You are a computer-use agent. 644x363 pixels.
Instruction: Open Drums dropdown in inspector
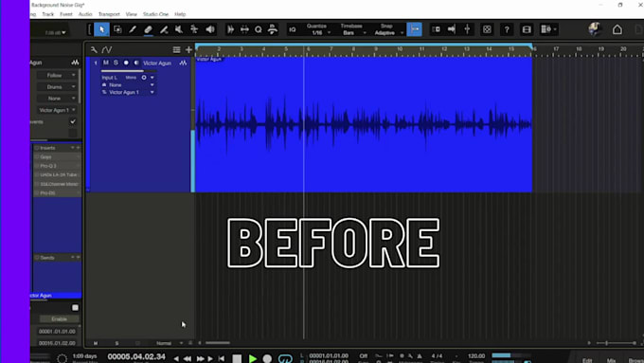pos(56,87)
